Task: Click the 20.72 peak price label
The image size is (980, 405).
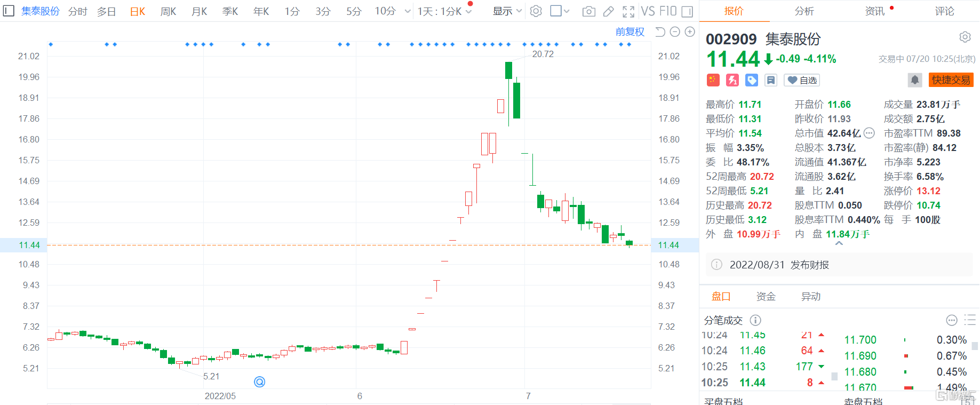Action: click(543, 54)
